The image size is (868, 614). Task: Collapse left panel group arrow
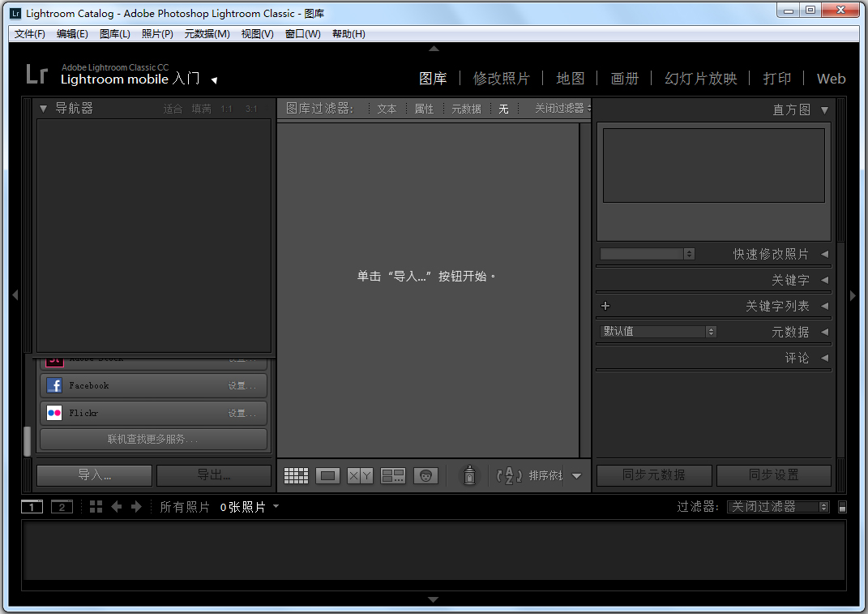15,295
